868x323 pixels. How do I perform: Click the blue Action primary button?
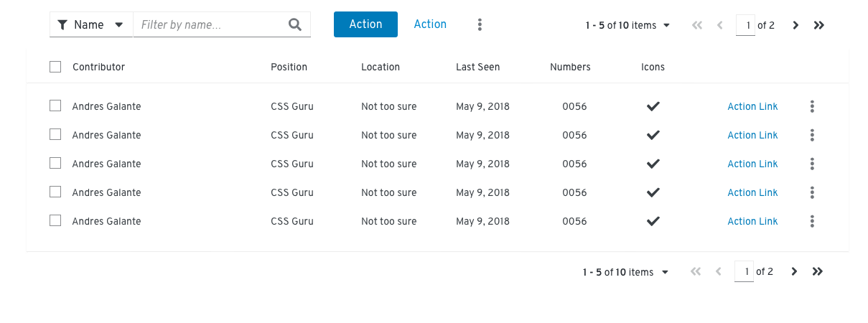point(365,24)
